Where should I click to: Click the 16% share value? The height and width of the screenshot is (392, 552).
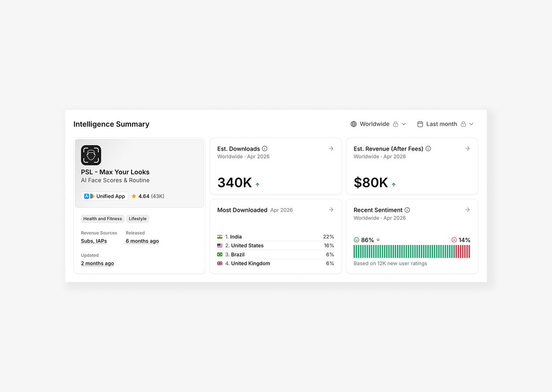[x=328, y=245]
